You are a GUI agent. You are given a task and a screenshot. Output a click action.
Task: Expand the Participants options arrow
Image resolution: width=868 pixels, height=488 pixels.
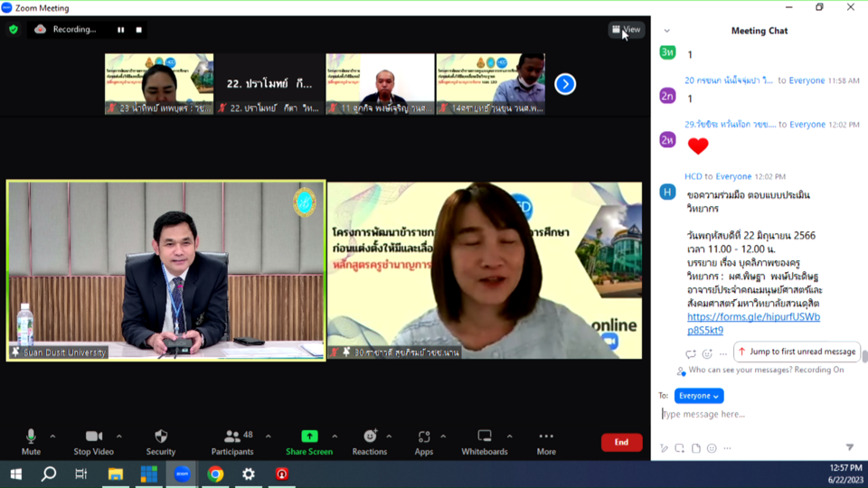click(268, 436)
